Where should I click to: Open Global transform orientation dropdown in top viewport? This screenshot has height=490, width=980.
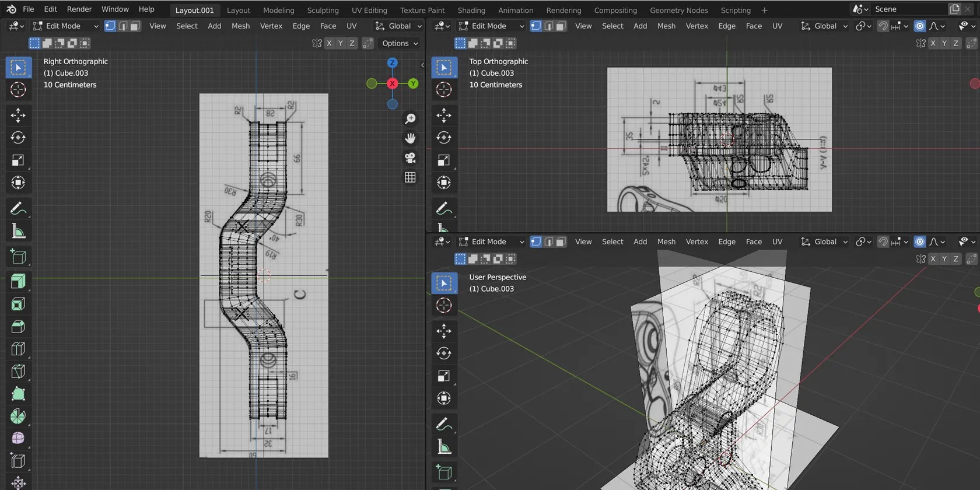tap(824, 26)
